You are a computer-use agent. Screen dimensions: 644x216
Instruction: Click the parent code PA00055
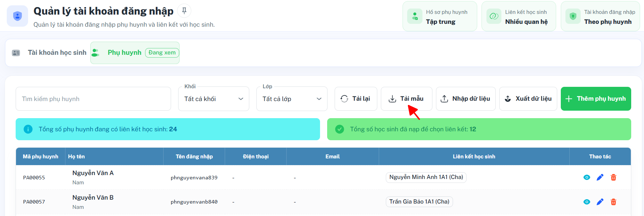34,178
